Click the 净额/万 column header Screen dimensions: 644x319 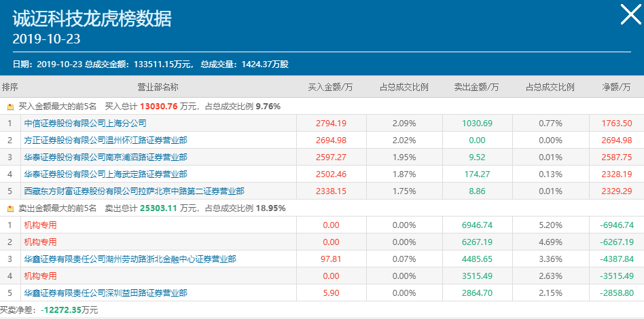pos(616,88)
